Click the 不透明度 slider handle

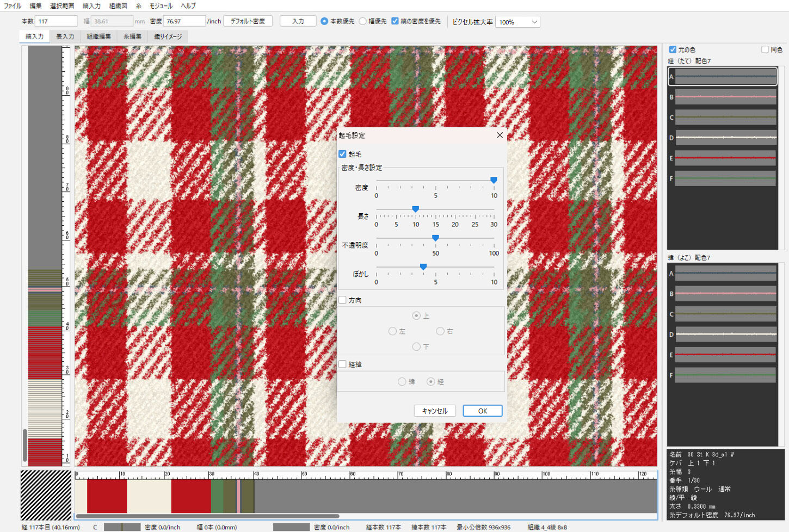click(435, 238)
